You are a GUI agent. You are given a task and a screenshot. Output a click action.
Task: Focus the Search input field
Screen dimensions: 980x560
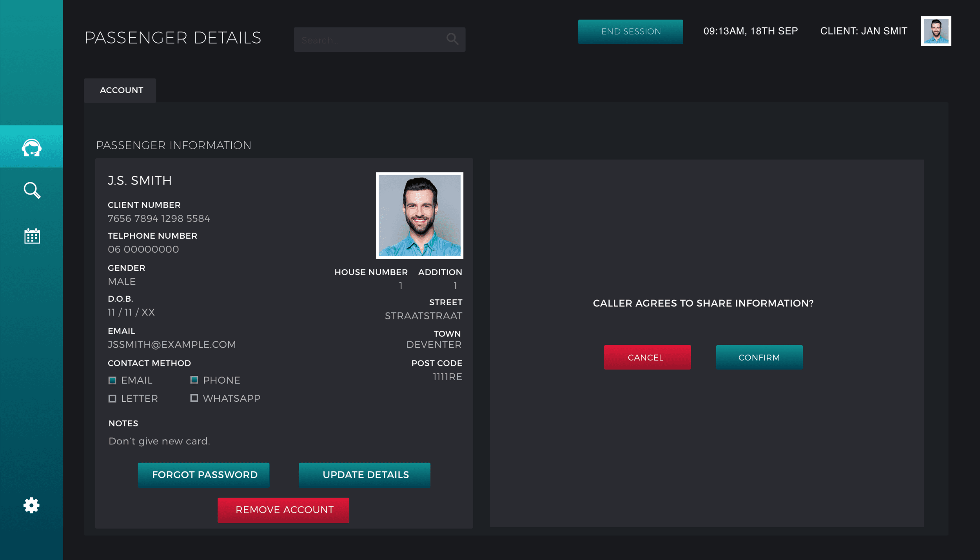point(368,40)
